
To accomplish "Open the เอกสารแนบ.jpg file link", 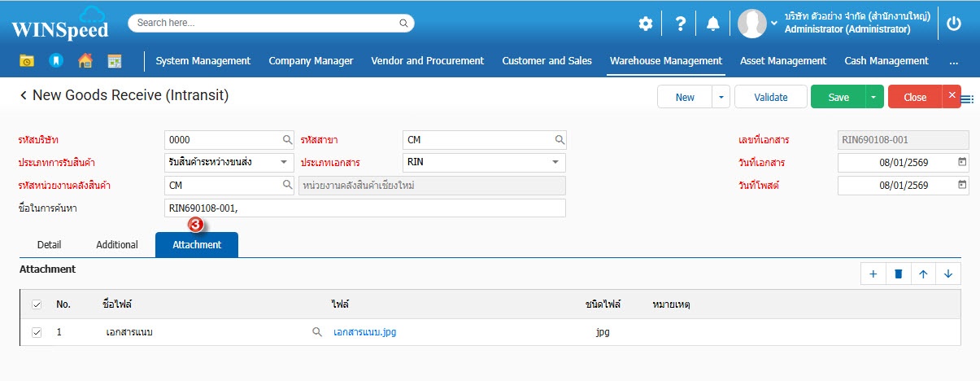I will click(x=364, y=332).
